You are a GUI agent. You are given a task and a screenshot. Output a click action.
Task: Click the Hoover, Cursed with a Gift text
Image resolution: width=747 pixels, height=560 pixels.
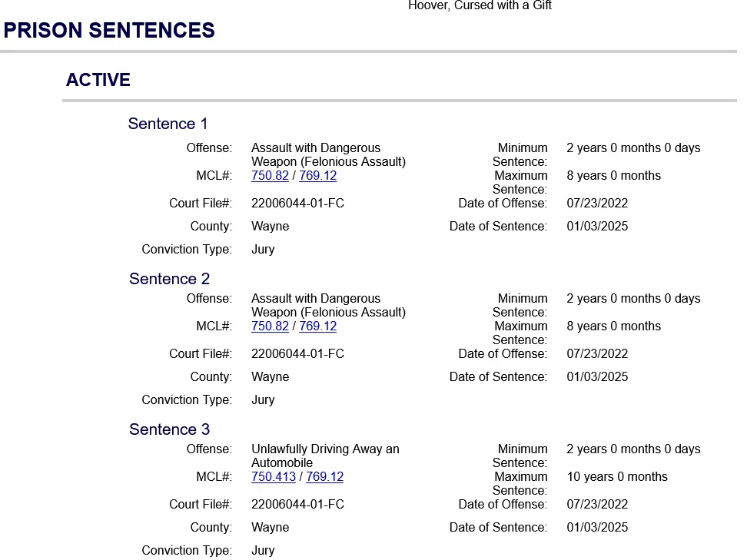480,6
